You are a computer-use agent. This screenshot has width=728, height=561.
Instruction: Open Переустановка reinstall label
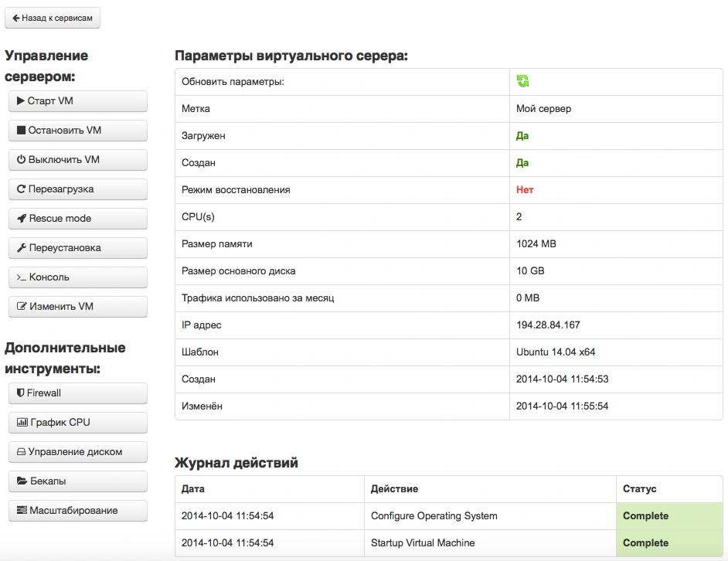(65, 247)
